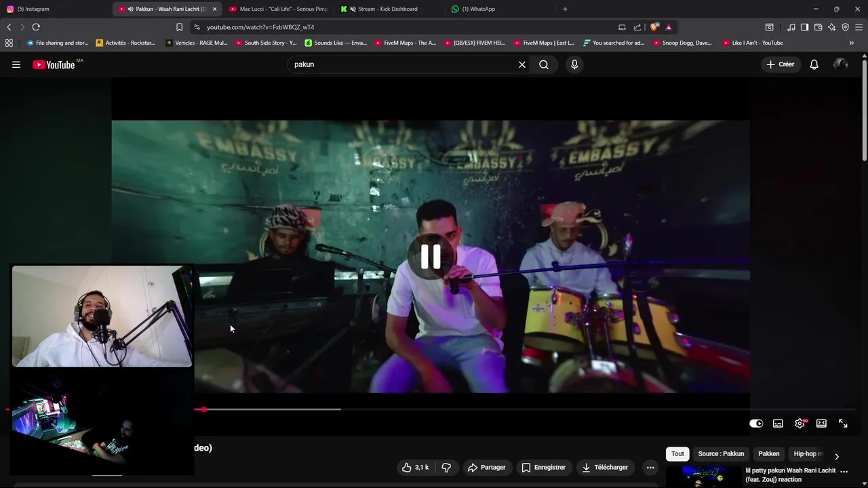The height and width of the screenshot is (488, 868).
Task: Open YouTube notifications bell
Action: click(x=814, y=64)
